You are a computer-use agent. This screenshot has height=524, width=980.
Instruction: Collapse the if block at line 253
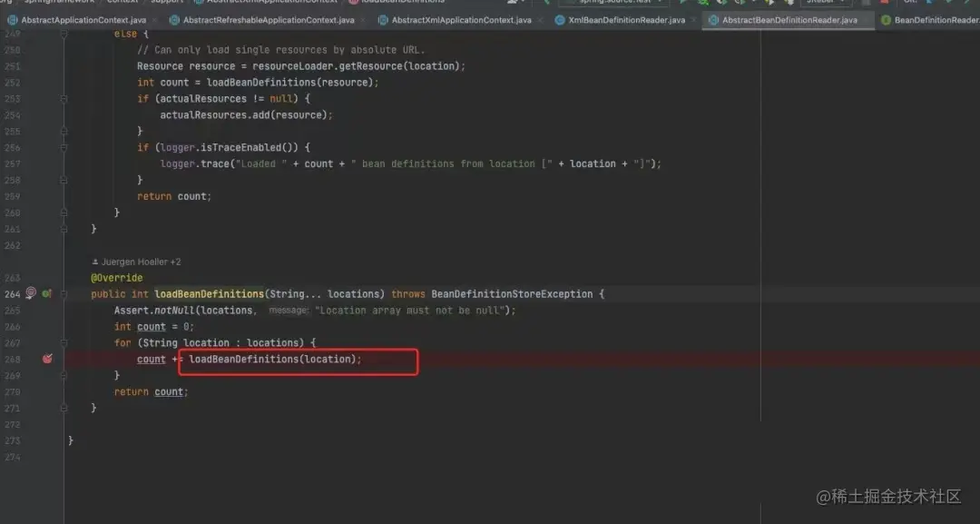(64, 99)
